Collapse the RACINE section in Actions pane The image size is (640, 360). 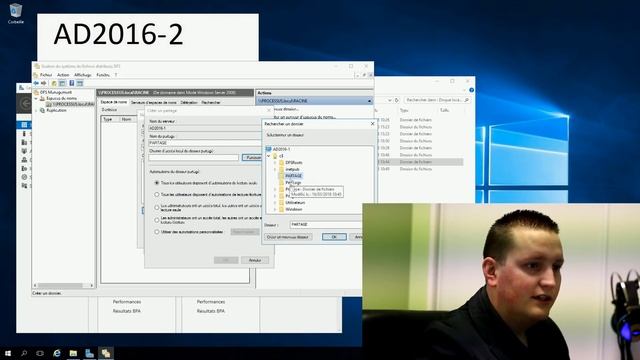click(x=369, y=101)
